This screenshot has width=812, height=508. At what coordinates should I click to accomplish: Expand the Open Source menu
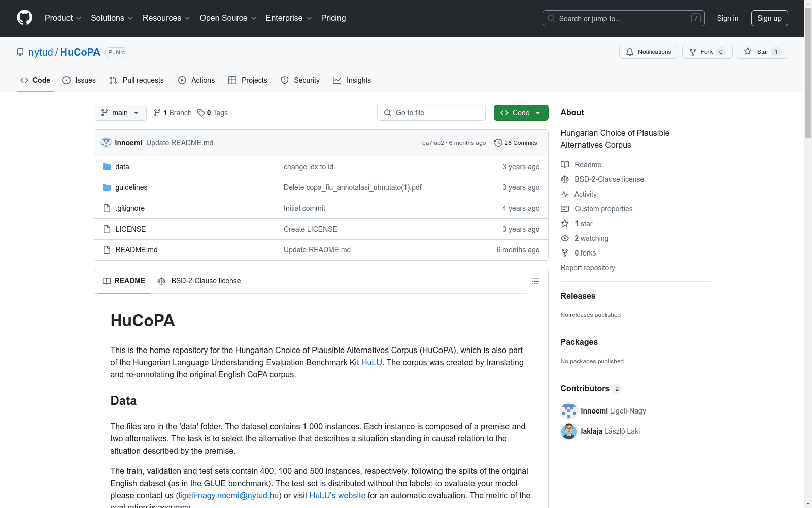coord(228,18)
